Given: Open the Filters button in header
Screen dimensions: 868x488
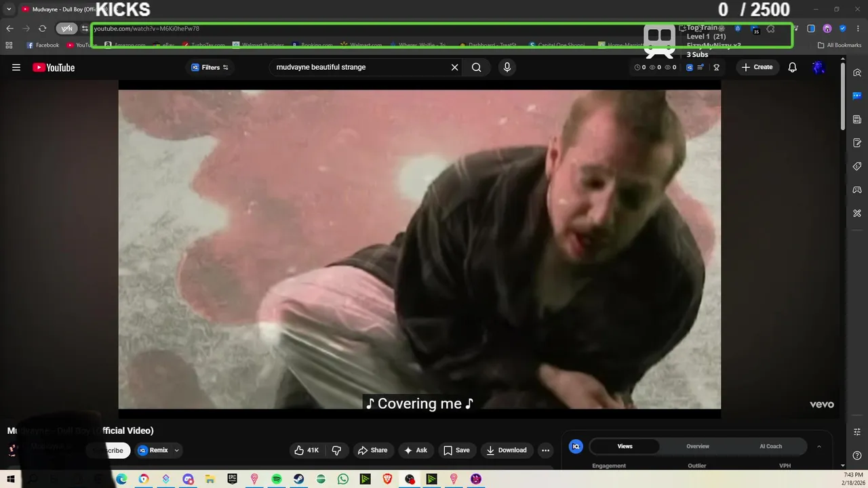Looking at the screenshot, I should click(x=210, y=67).
